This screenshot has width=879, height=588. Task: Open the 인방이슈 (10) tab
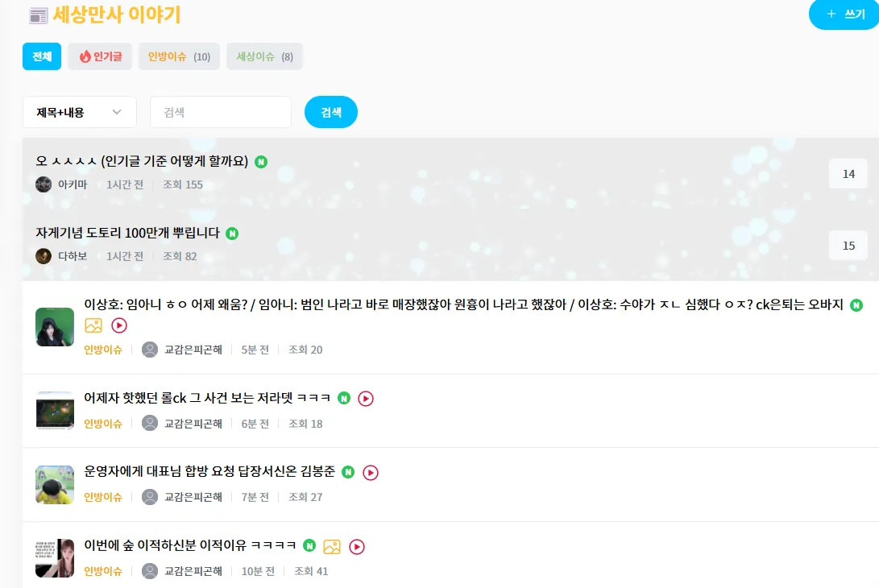(180, 56)
